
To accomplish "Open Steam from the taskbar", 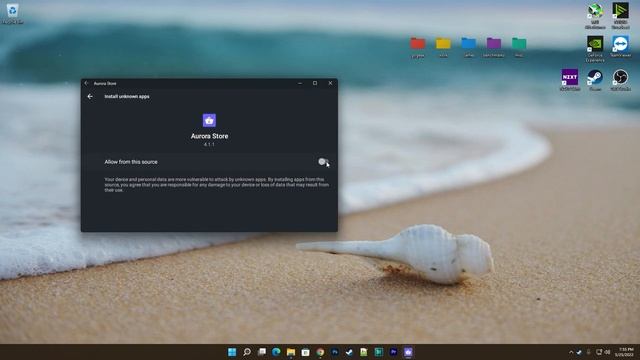I will pos(349,352).
